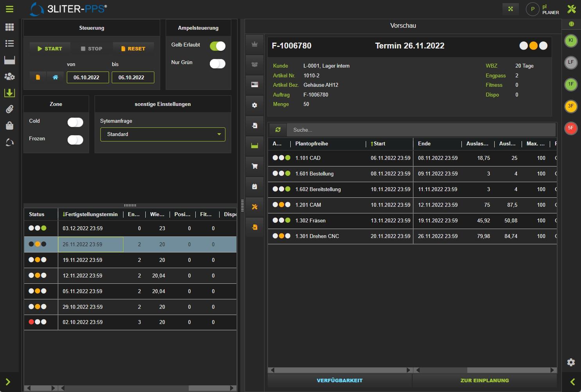
Task: Click the ID card icon in preview toolbar
Action: click(255, 84)
